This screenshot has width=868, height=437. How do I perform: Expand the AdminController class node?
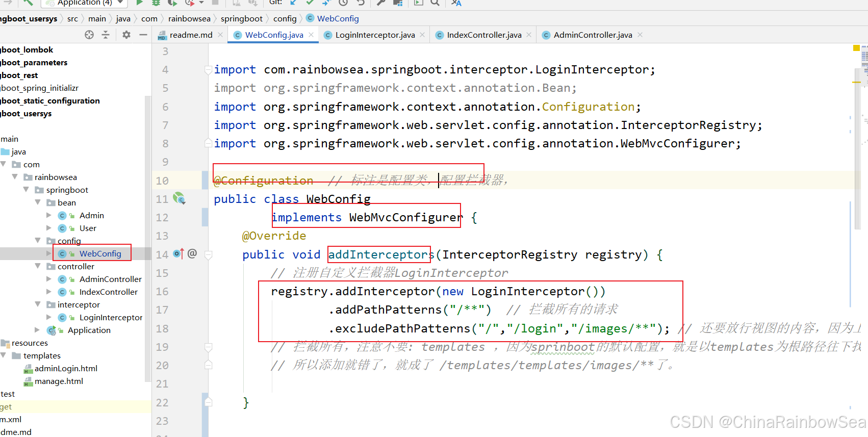coord(49,279)
